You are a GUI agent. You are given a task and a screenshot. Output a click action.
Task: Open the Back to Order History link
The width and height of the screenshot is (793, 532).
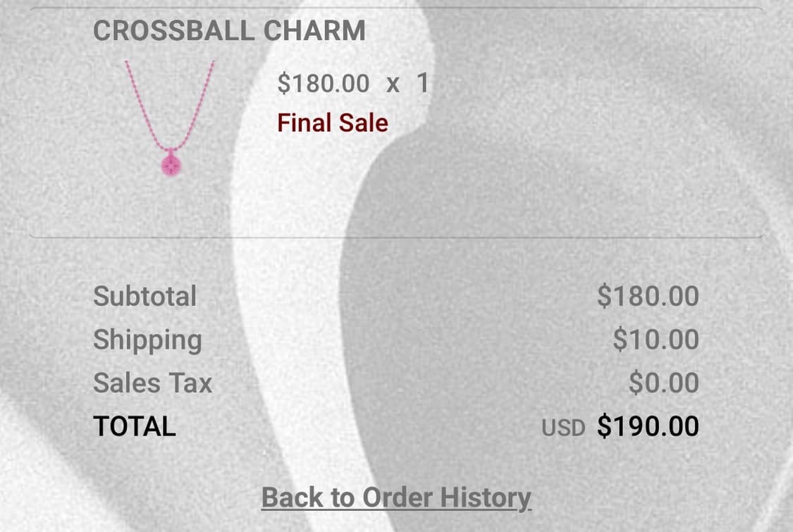coord(396,497)
